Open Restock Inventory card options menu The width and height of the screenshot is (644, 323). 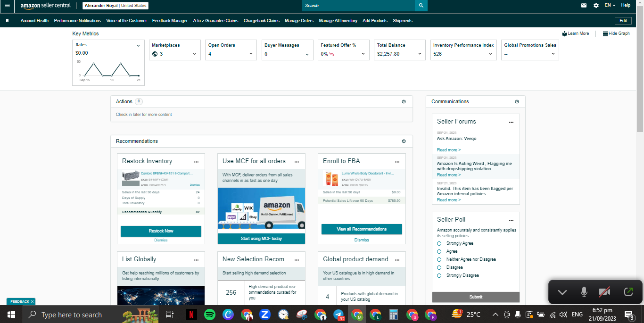coord(196,162)
